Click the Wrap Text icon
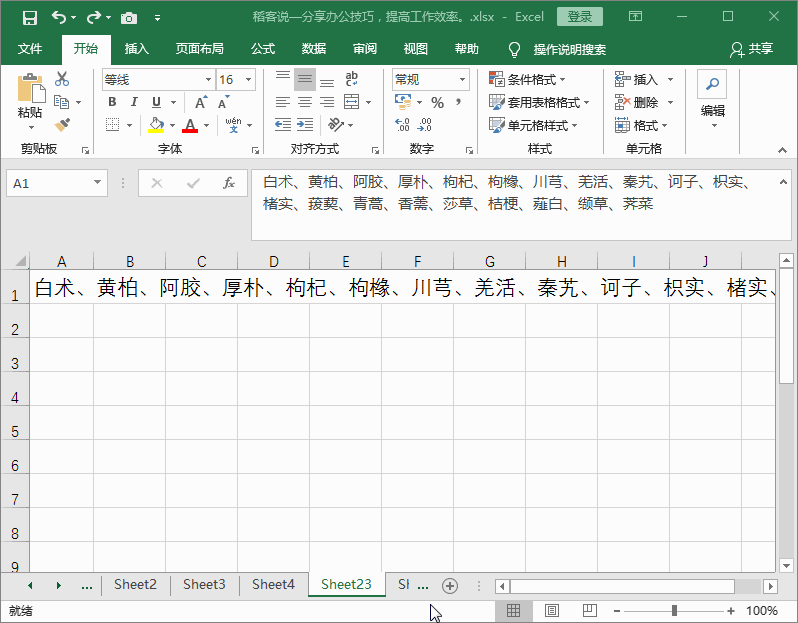 (351, 80)
